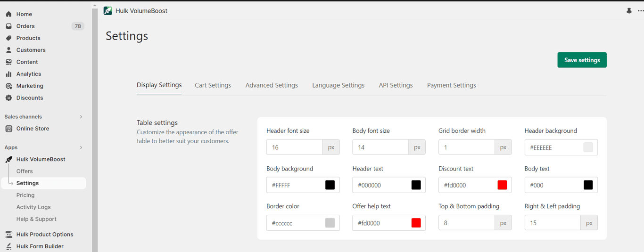Screen dimensions: 644x252
Task: Open the Payment Settings tab
Action: [451, 85]
